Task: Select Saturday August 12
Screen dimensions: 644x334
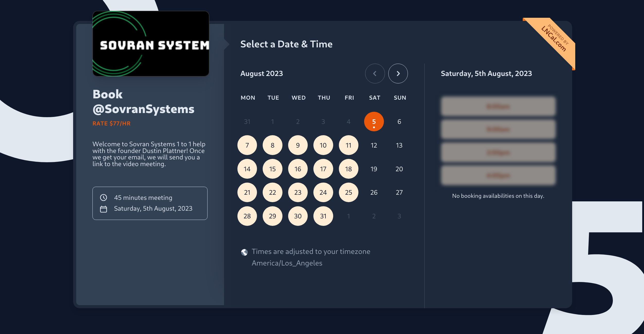Action: coord(374,145)
